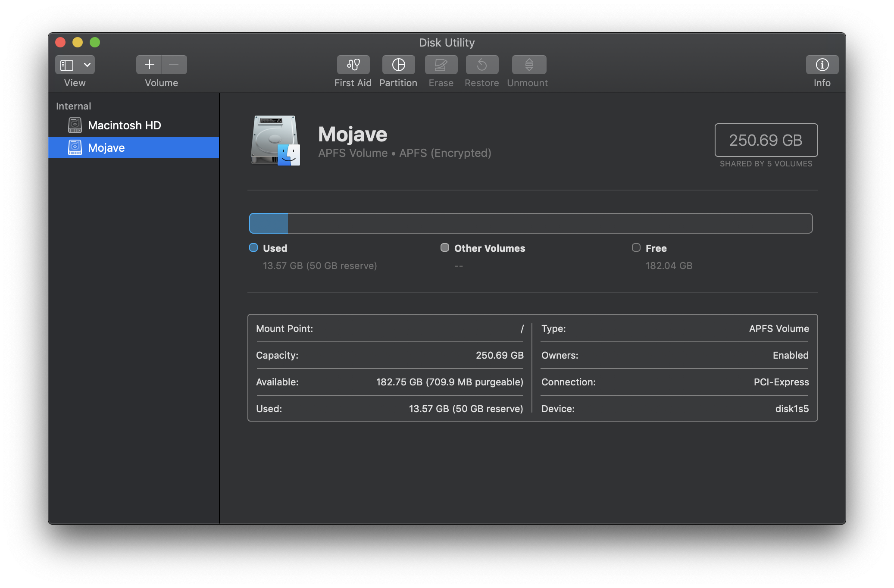Click the Internal sidebar section header
Image resolution: width=894 pixels, height=588 pixels.
pyautogui.click(x=73, y=106)
